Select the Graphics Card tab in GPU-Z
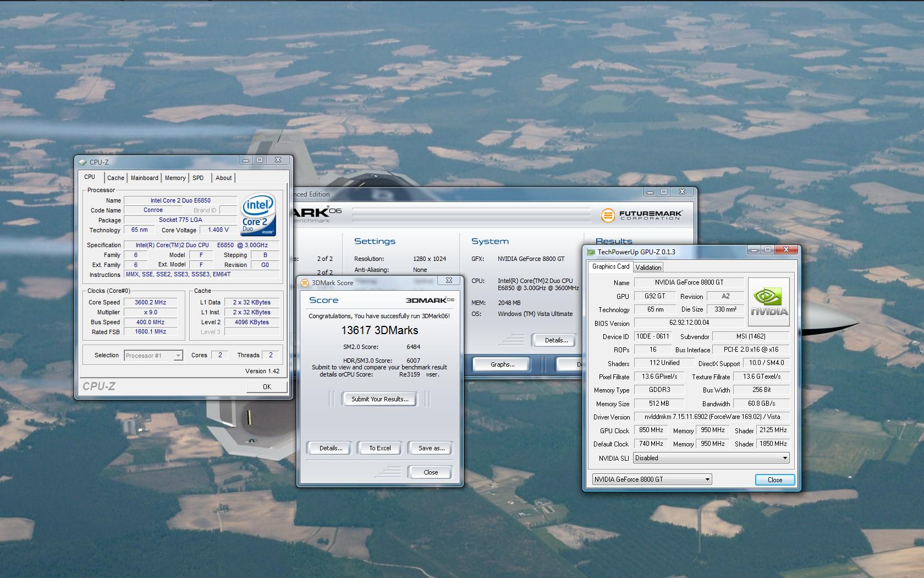 (x=610, y=266)
